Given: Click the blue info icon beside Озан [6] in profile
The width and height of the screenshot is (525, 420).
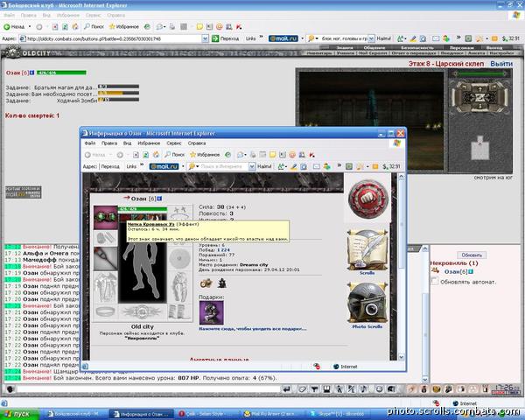Looking at the screenshot, I should [x=159, y=199].
